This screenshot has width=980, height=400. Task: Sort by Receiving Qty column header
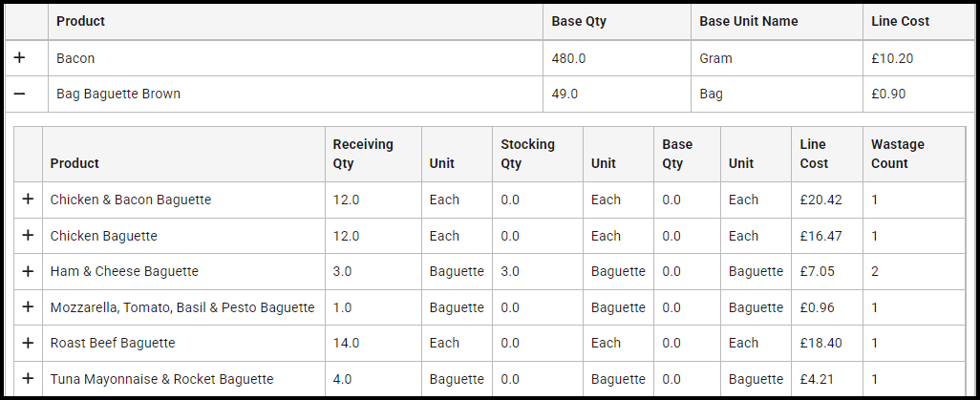pos(363,154)
